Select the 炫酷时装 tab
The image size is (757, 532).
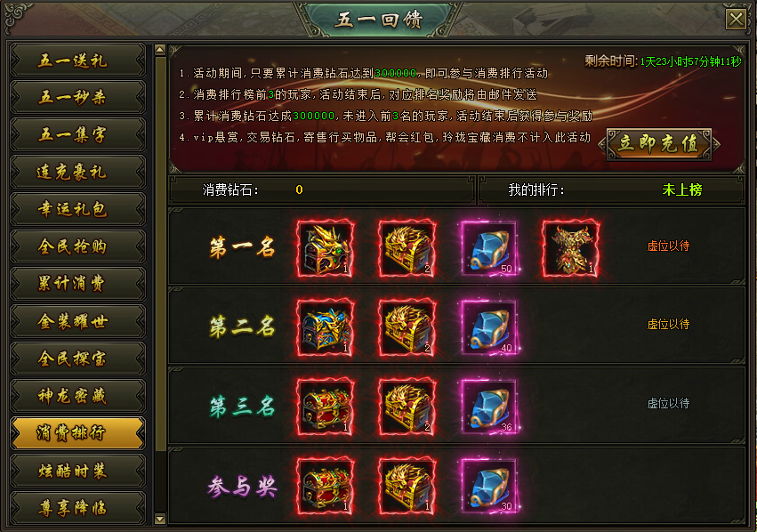pyautogui.click(x=77, y=471)
